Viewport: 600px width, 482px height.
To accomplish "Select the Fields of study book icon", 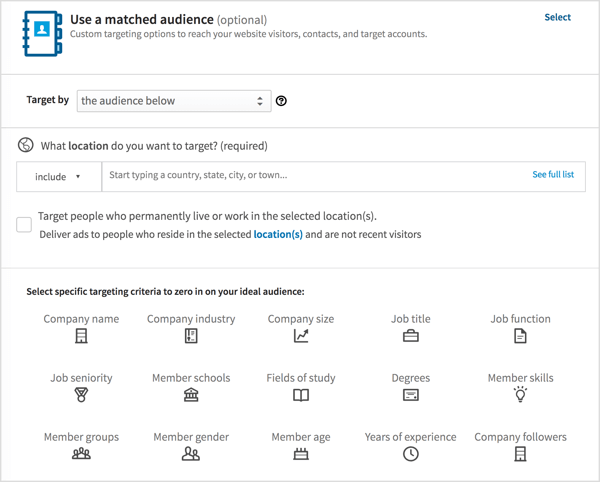I will coord(301,396).
